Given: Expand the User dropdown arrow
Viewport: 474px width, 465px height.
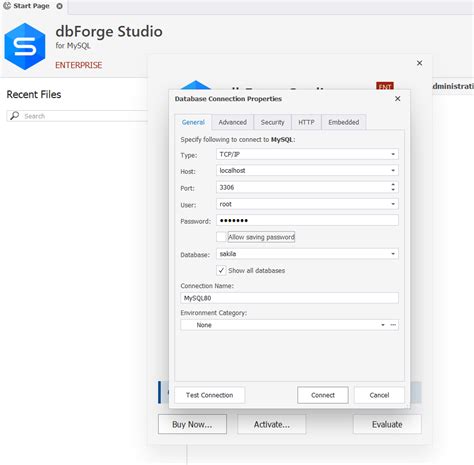Looking at the screenshot, I should click(x=393, y=204).
